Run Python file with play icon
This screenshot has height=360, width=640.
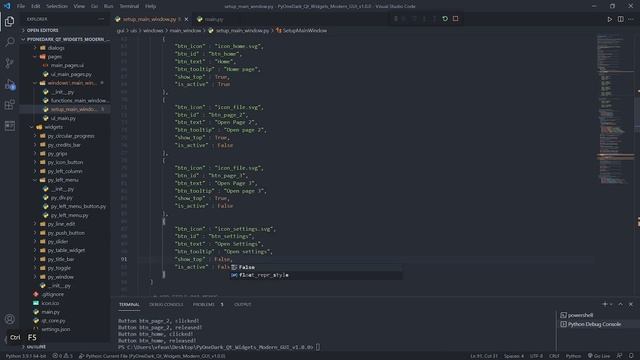[609, 19]
